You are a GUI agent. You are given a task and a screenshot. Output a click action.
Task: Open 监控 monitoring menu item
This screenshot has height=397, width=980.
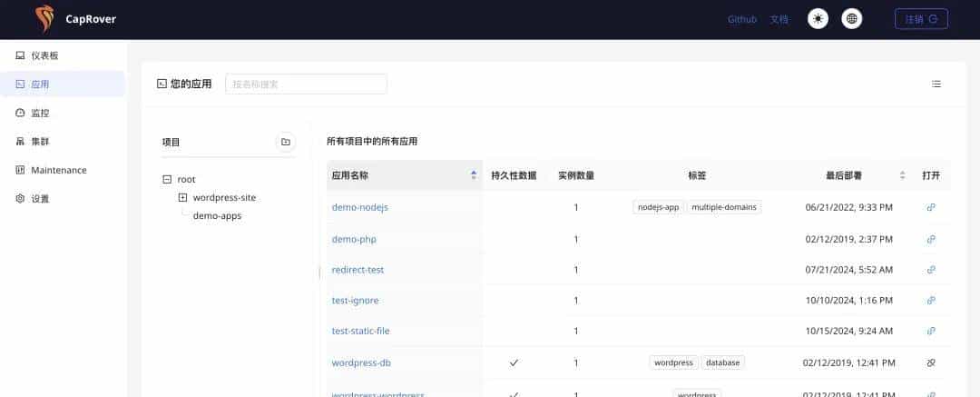63,113
